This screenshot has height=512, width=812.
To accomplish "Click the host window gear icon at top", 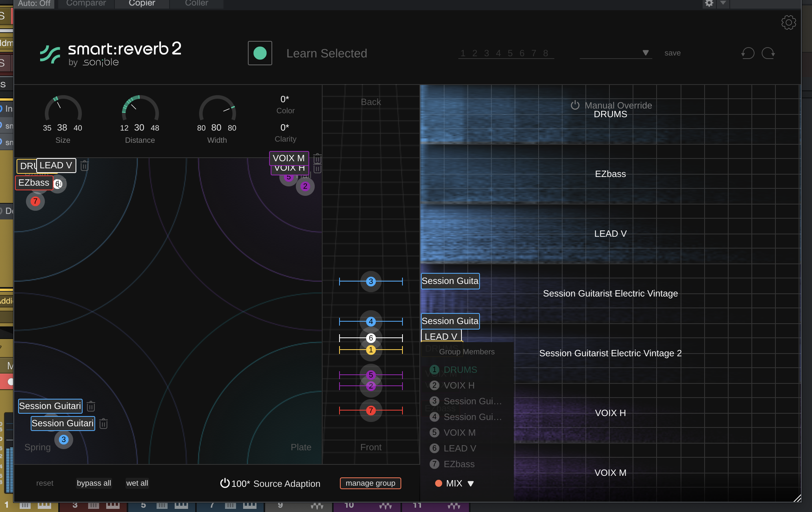I will tap(709, 3).
